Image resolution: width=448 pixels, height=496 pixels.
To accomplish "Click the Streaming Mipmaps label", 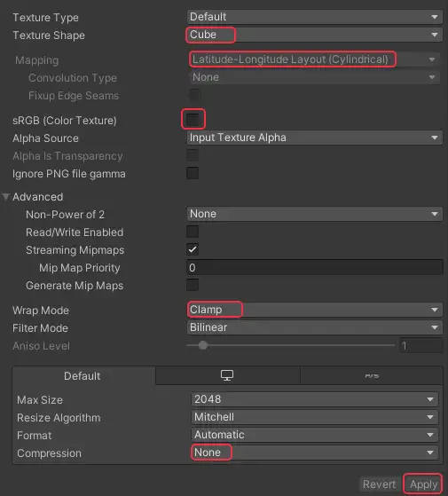I will 75,250.
